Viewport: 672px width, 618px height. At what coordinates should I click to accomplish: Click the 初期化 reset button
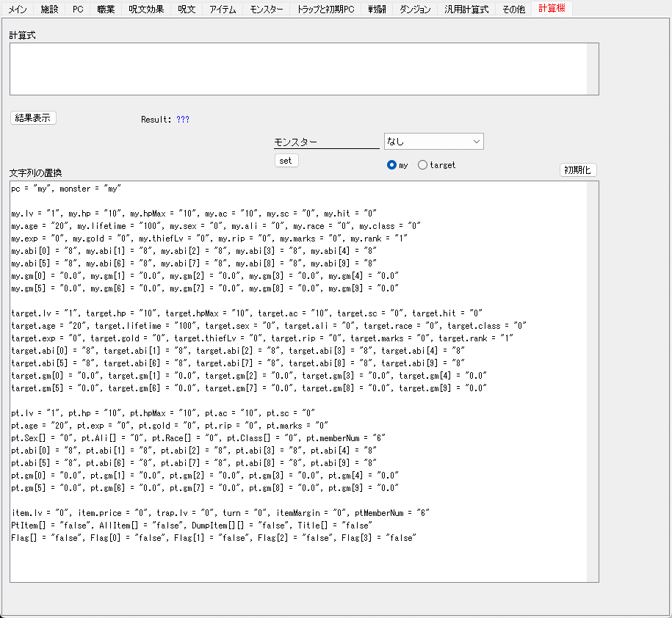[x=578, y=170]
